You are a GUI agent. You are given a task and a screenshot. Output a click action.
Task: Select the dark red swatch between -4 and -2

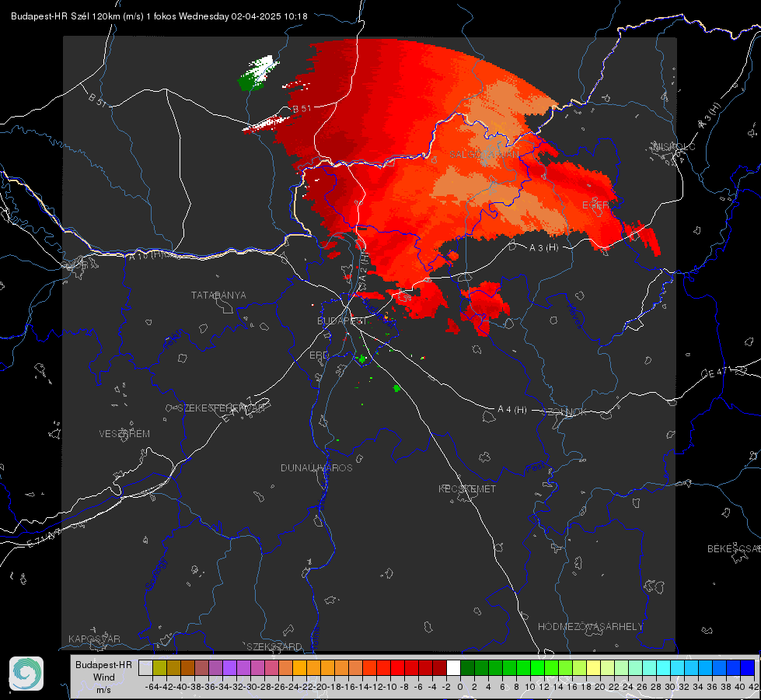click(x=439, y=668)
